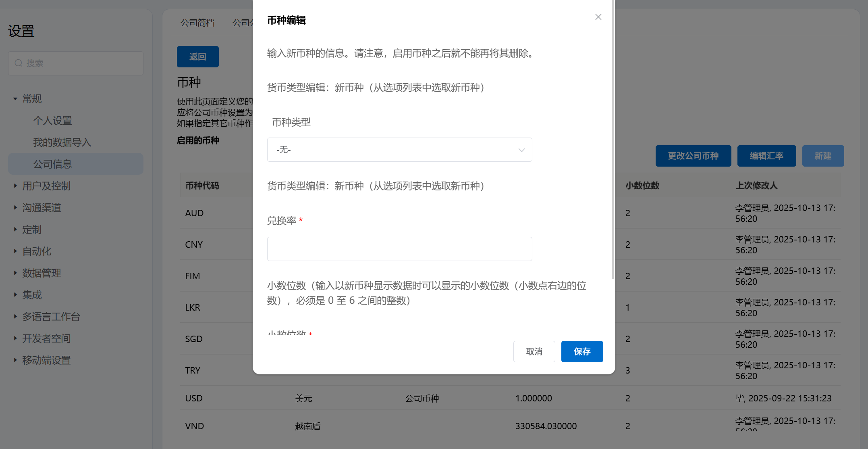Collapse the 常规 section arrow

15,99
